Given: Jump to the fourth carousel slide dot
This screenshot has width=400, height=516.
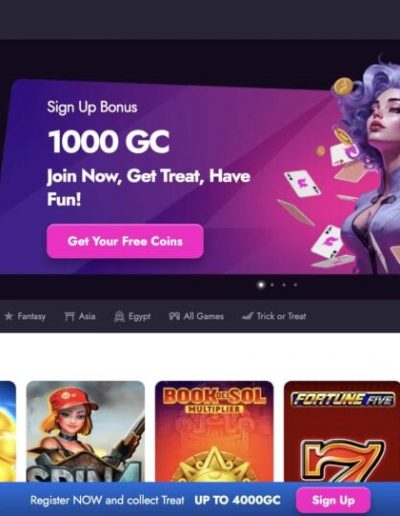Looking at the screenshot, I should click(x=295, y=285).
